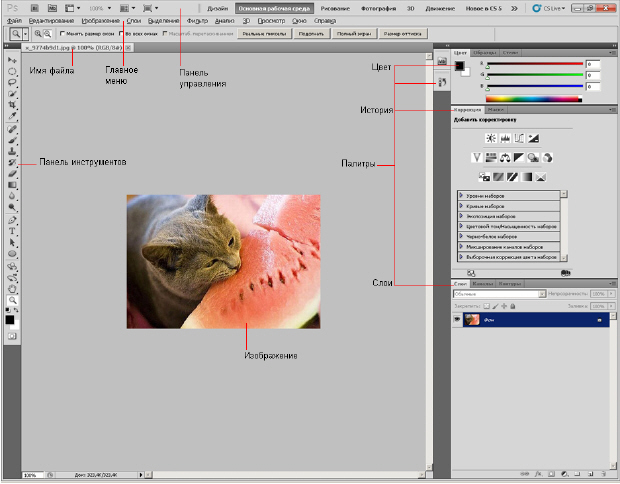Select the Crop tool
This screenshot has height=484, width=620.
12,106
